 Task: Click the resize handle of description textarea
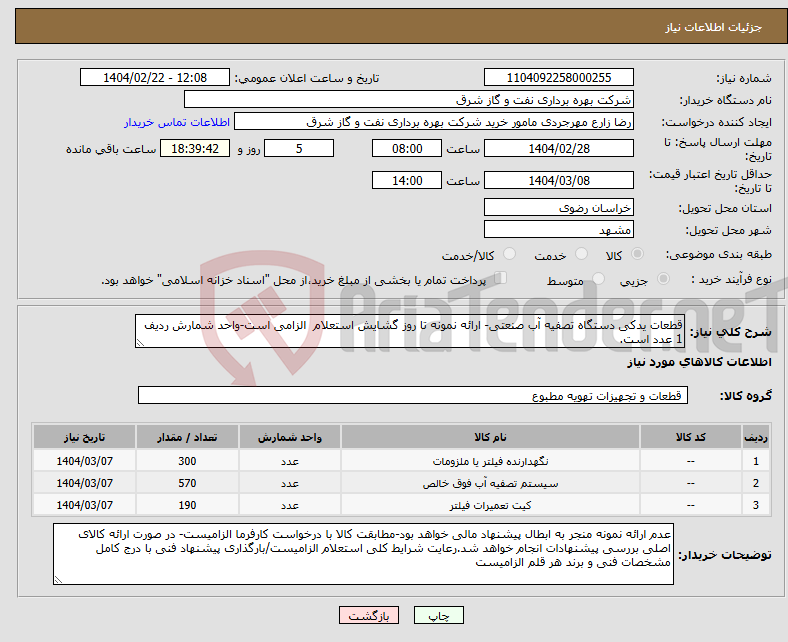pyautogui.click(x=140, y=343)
